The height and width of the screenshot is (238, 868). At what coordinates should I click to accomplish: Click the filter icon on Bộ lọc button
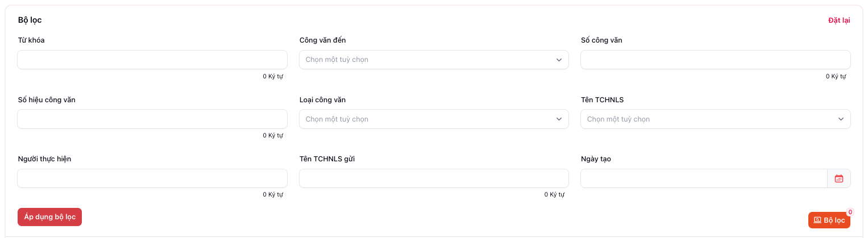pyautogui.click(x=817, y=220)
